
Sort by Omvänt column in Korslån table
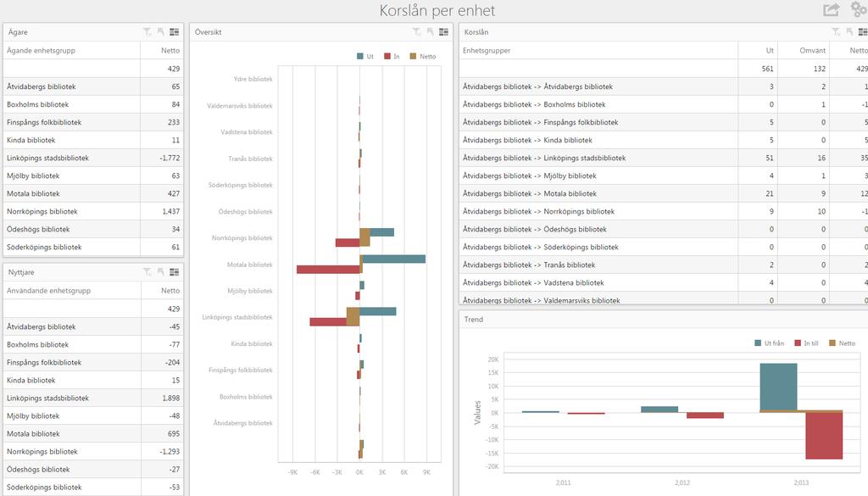[804, 50]
